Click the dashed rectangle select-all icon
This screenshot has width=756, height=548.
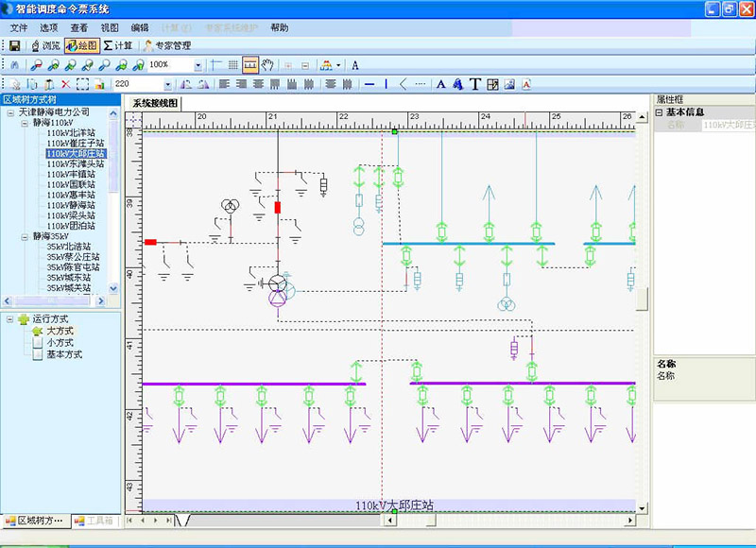coord(83,84)
